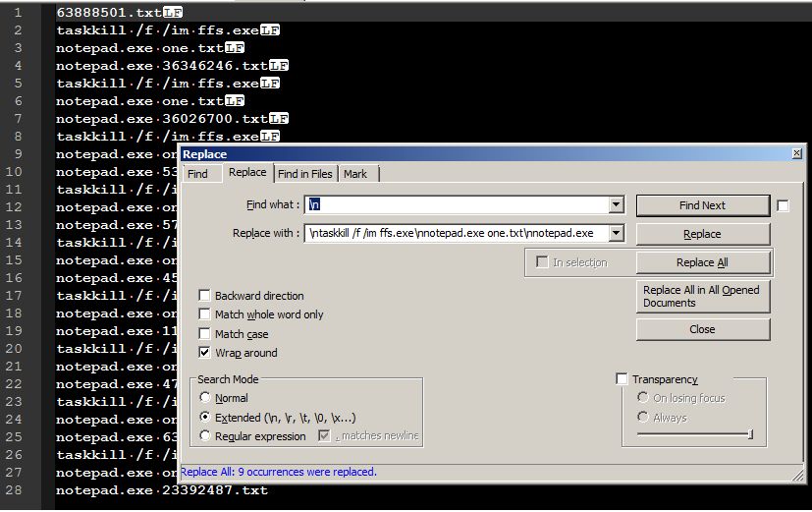Viewport: 812px width, 512px height.
Task: Expand the Find what history dropdown
Action: pos(616,204)
